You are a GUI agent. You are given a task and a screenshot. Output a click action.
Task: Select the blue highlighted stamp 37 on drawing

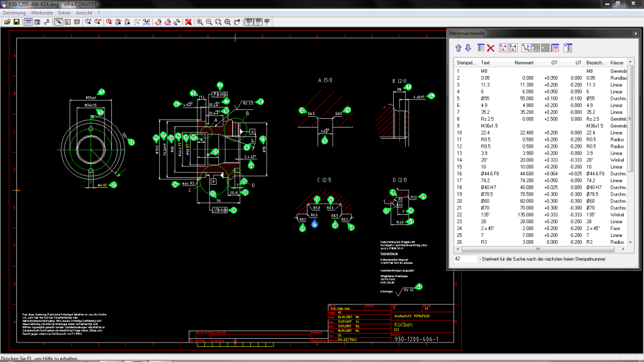click(x=314, y=224)
